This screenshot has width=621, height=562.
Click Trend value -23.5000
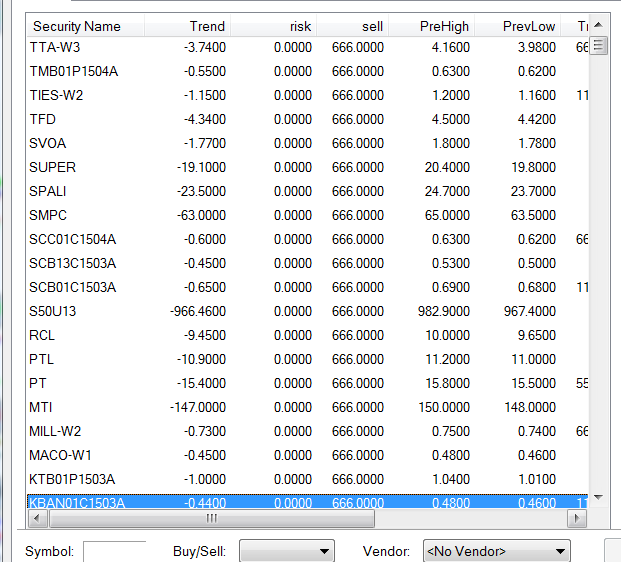[x=201, y=191]
